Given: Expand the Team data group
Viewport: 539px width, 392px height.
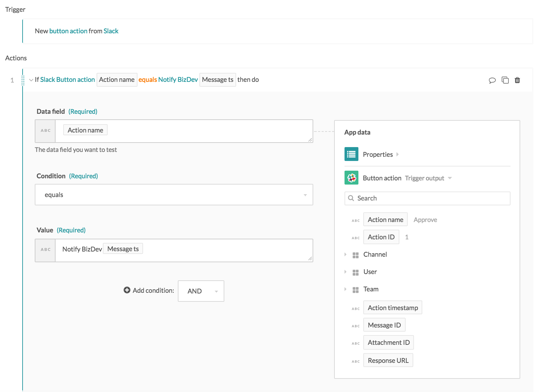Looking at the screenshot, I should pyautogui.click(x=346, y=289).
